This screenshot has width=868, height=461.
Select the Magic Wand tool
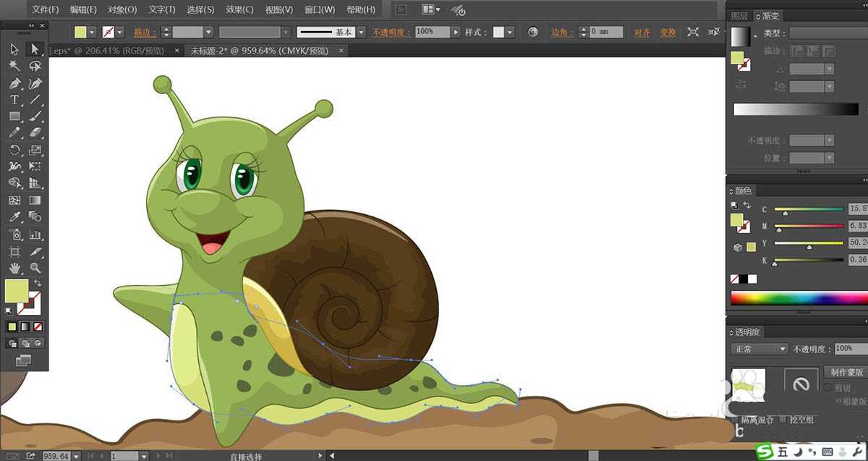14,66
